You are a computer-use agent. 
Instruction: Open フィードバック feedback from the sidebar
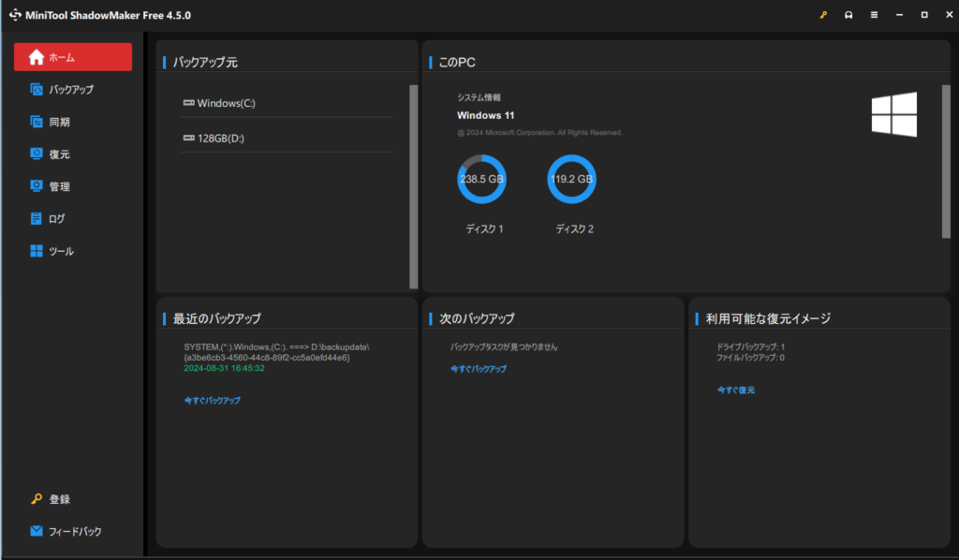click(74, 531)
